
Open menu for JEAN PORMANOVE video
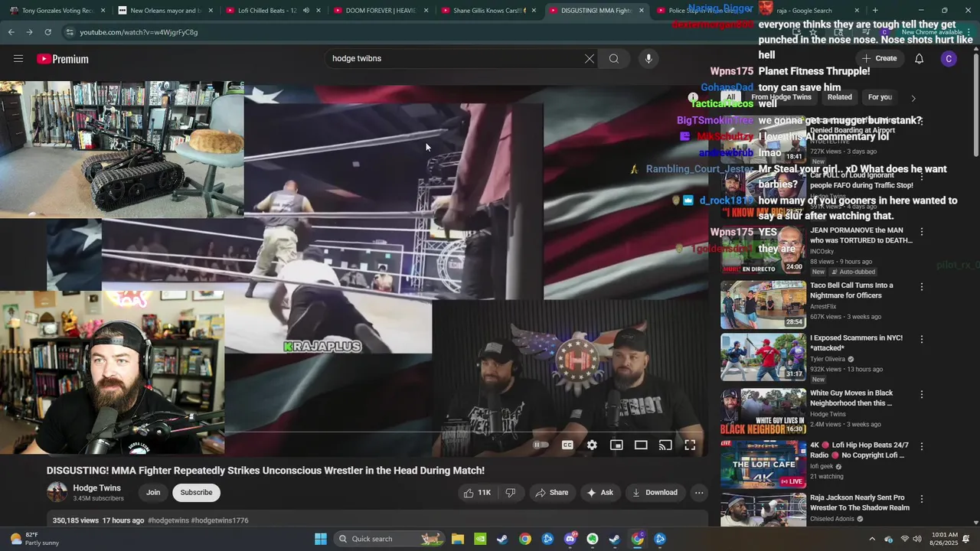pos(922,232)
